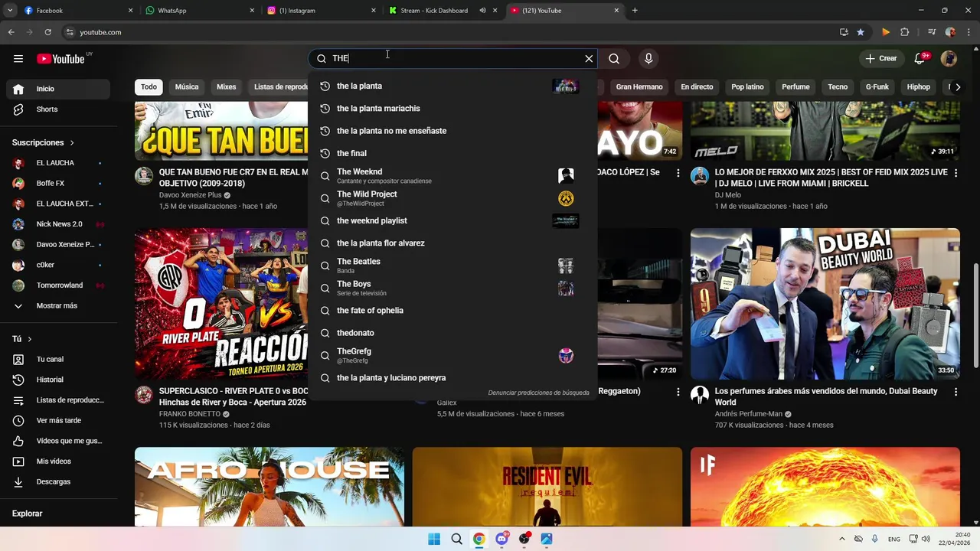Screen dimensions: 980x551
Task: Open a new browser tab
Action: click(x=635, y=11)
